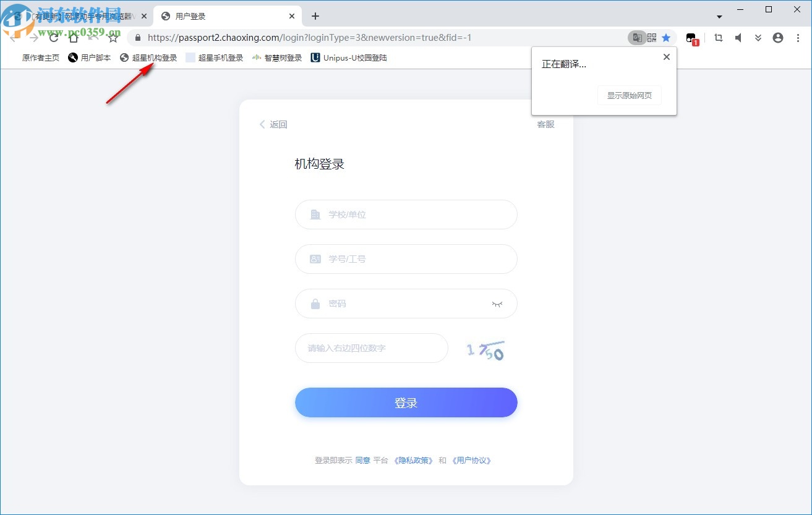Open the extension icon with red notification badge

(691, 38)
